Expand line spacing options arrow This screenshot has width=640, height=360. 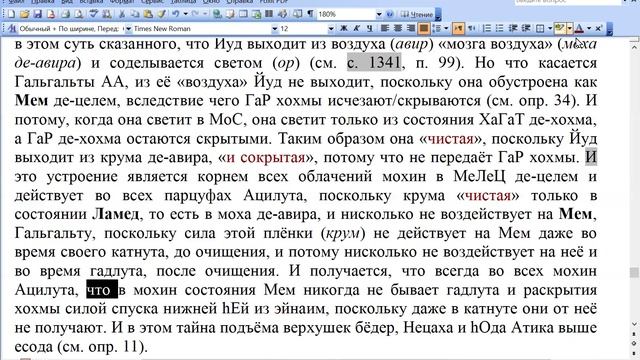(446, 28)
